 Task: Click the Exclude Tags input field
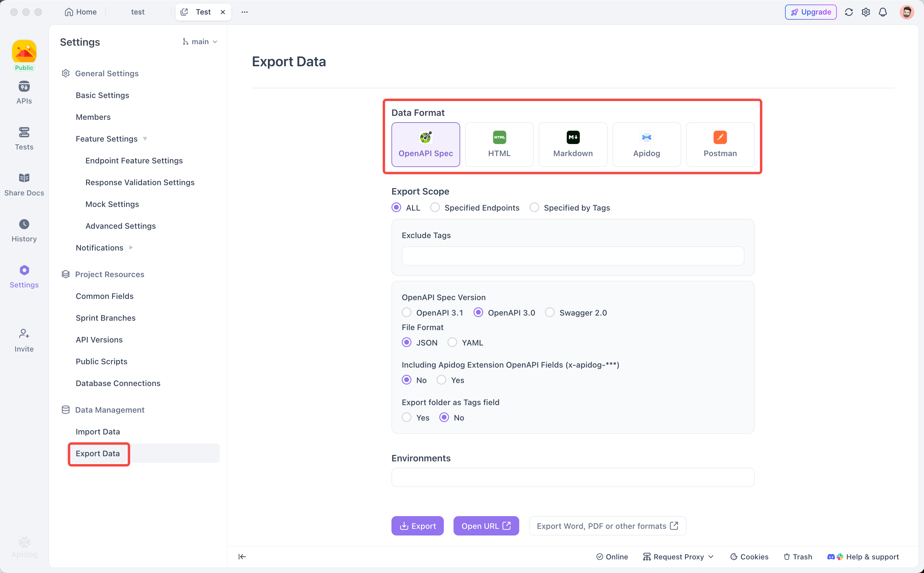573,256
